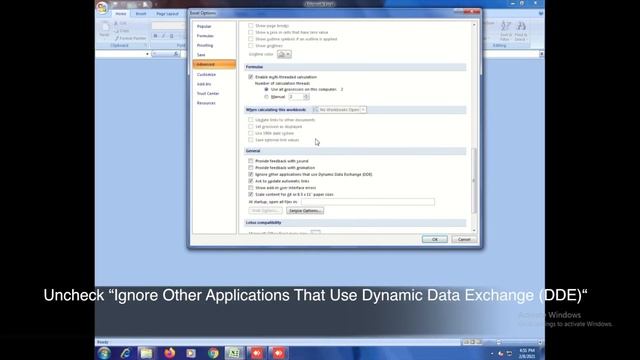Click the options scrollbar down arrow
640x360 pixels.
(x=474, y=231)
